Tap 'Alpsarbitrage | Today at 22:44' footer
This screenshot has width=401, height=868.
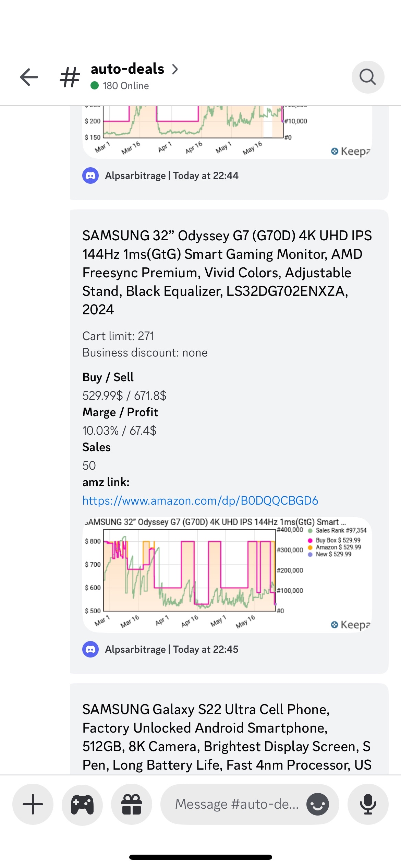(x=171, y=176)
